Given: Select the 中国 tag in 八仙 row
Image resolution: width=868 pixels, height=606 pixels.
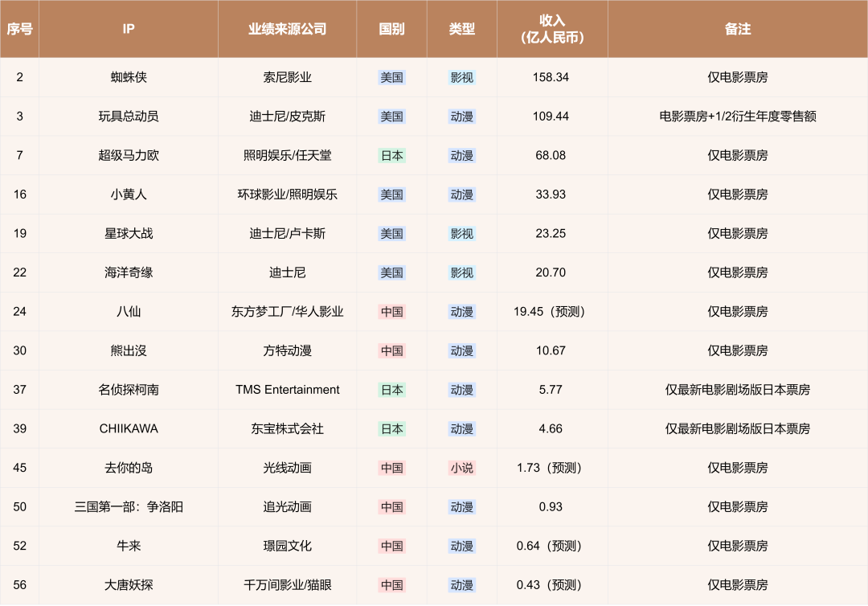Looking at the screenshot, I should (x=392, y=312).
